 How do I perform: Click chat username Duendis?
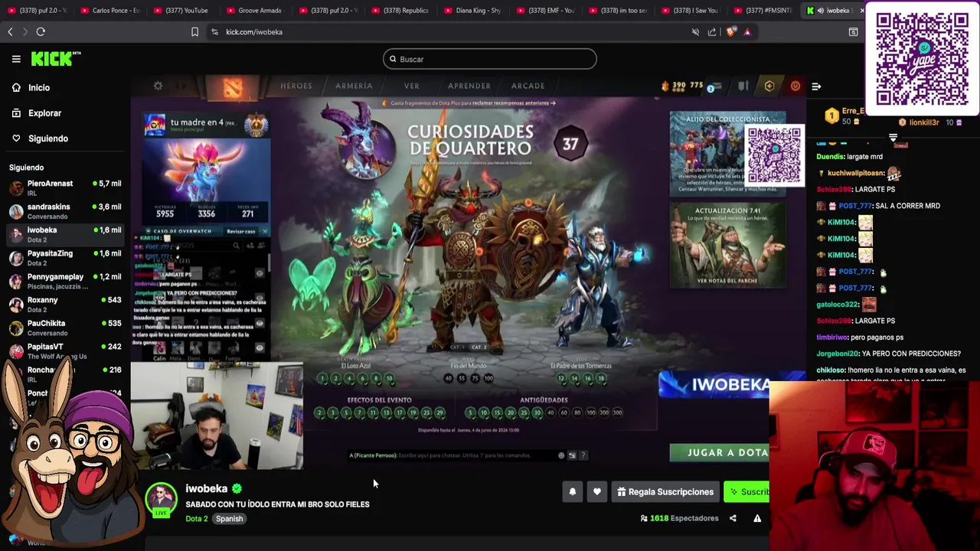pos(830,157)
